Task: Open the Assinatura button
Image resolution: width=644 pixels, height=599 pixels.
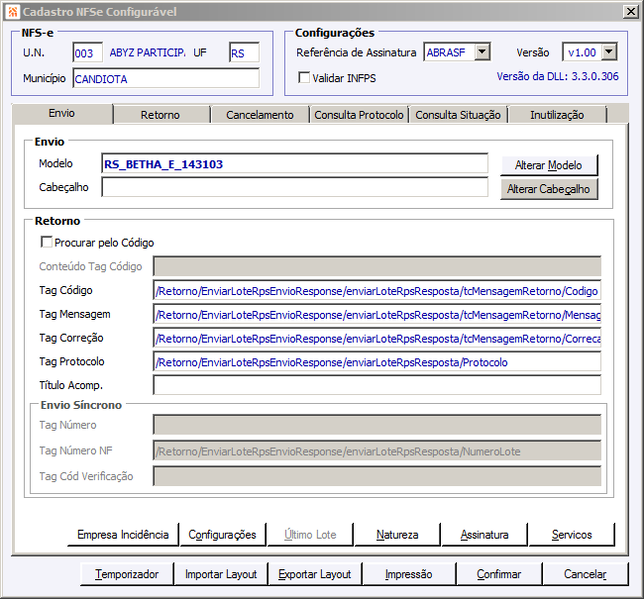Action: [484, 534]
